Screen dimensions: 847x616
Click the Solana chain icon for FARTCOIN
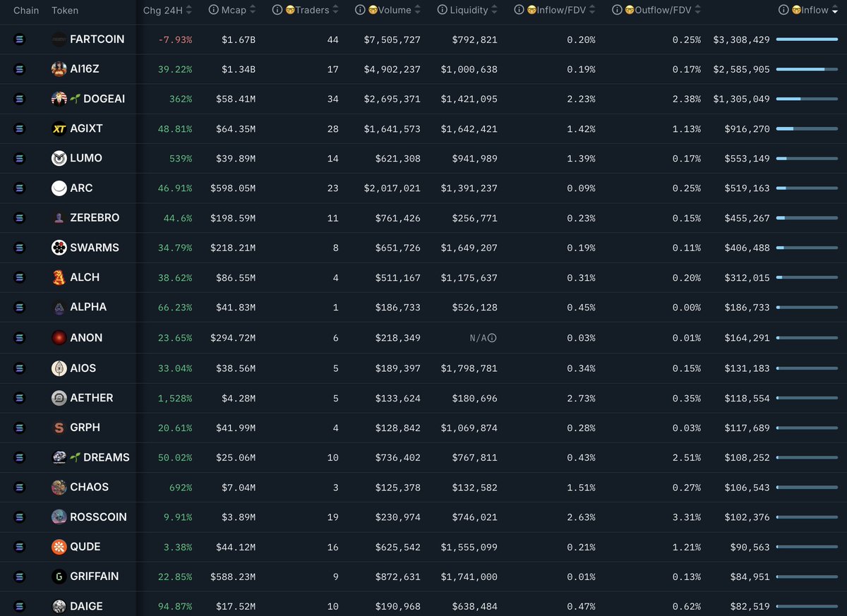[19, 40]
